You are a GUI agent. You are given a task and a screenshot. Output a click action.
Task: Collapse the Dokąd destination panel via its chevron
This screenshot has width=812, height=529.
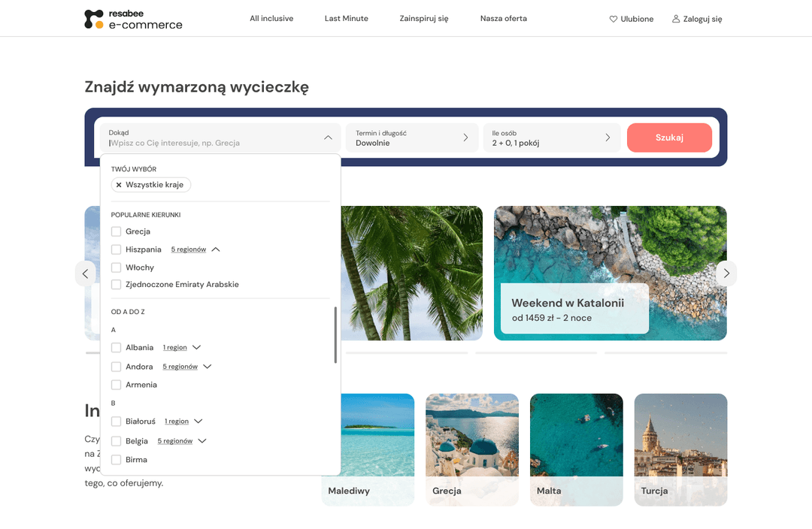[328, 138]
